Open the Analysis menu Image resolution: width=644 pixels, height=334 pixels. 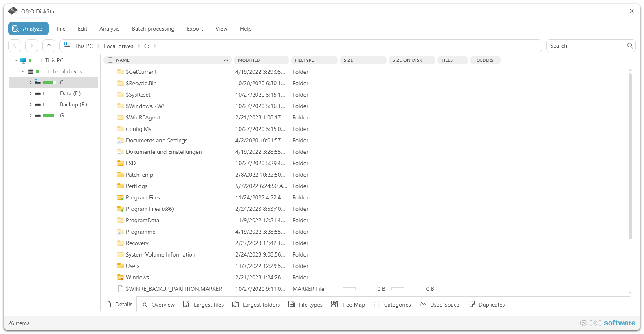coord(109,29)
